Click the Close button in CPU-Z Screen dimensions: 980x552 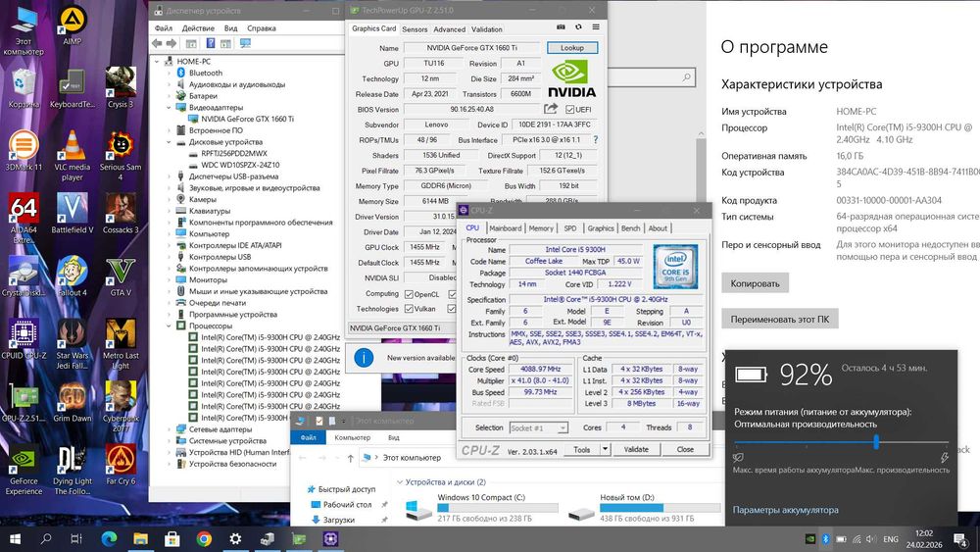(685, 449)
